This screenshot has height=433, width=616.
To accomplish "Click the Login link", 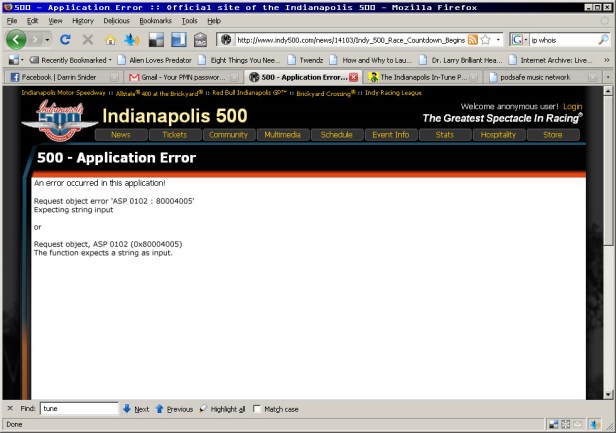I will click(x=573, y=106).
